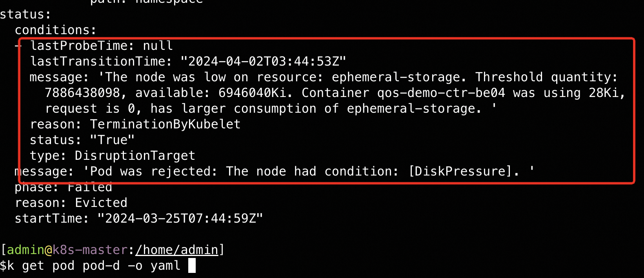Click the startTime timestamp value

click(x=180, y=218)
